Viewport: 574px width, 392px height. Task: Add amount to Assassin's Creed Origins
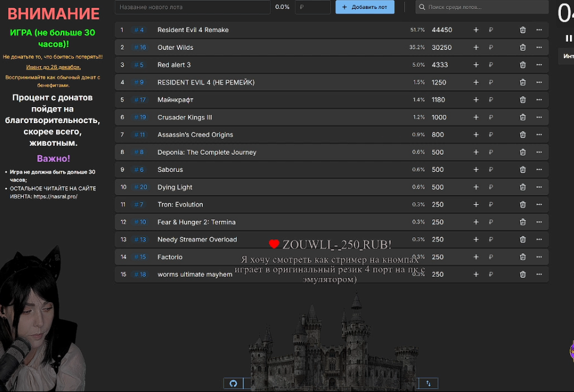click(476, 134)
